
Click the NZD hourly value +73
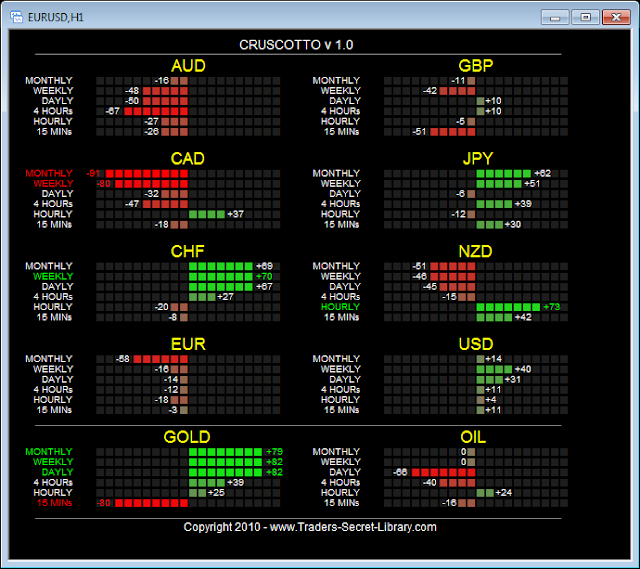click(552, 307)
